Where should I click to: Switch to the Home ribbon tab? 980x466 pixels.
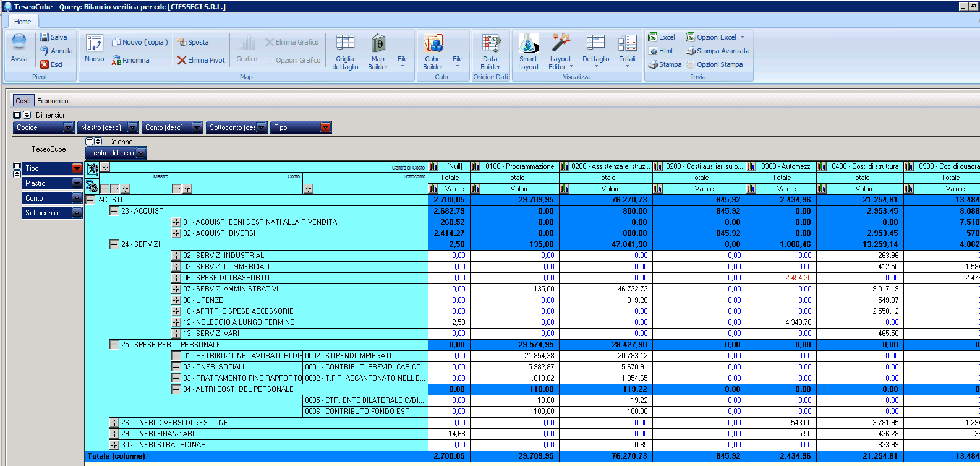click(x=22, y=22)
